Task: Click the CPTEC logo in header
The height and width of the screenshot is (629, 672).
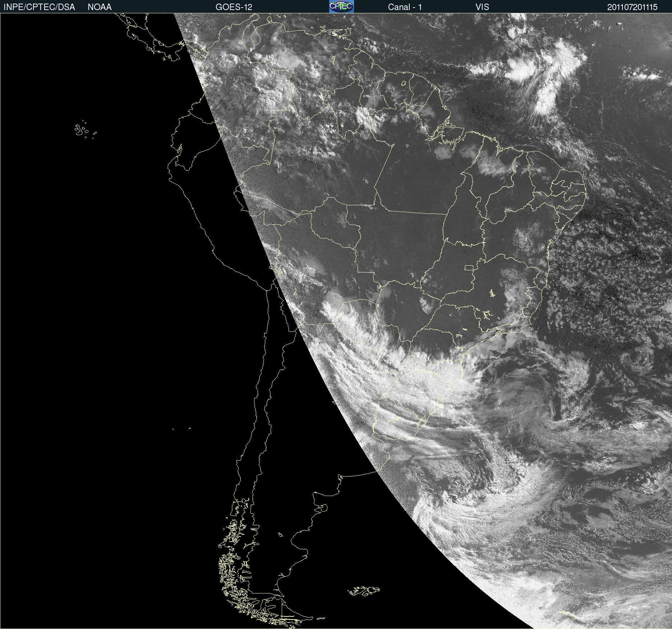Action: (x=341, y=6)
